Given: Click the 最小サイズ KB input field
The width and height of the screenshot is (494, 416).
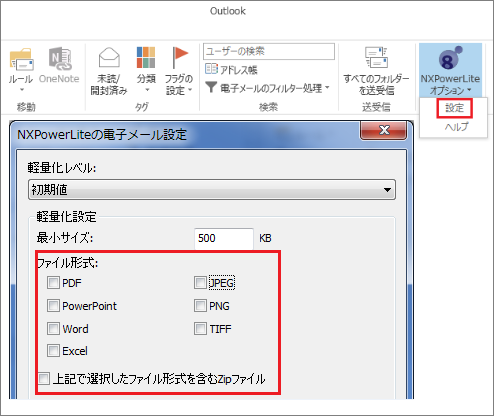Looking at the screenshot, I should tap(224, 238).
